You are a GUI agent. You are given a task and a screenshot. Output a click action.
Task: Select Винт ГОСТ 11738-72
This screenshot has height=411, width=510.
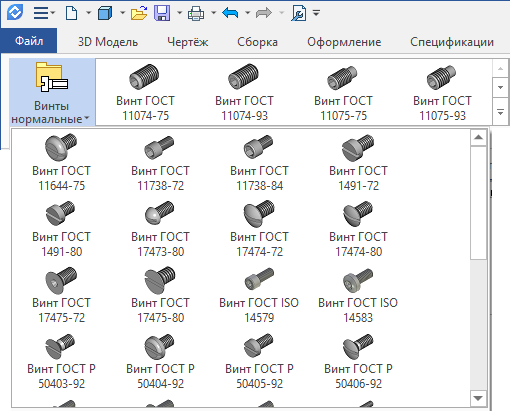(160, 163)
